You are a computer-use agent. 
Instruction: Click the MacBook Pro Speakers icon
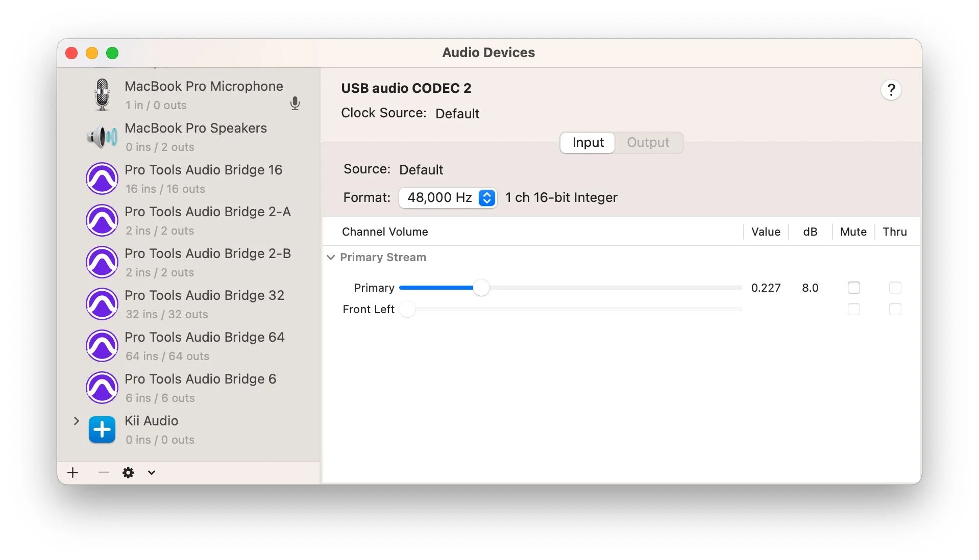click(102, 137)
